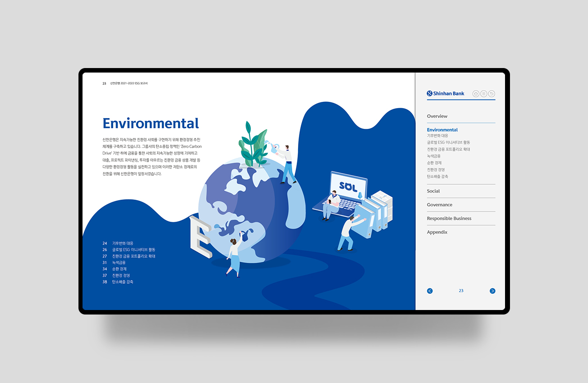The width and height of the screenshot is (588, 383).
Task: Jump to page 37 친환경 경영 entry
Action: [116, 275]
